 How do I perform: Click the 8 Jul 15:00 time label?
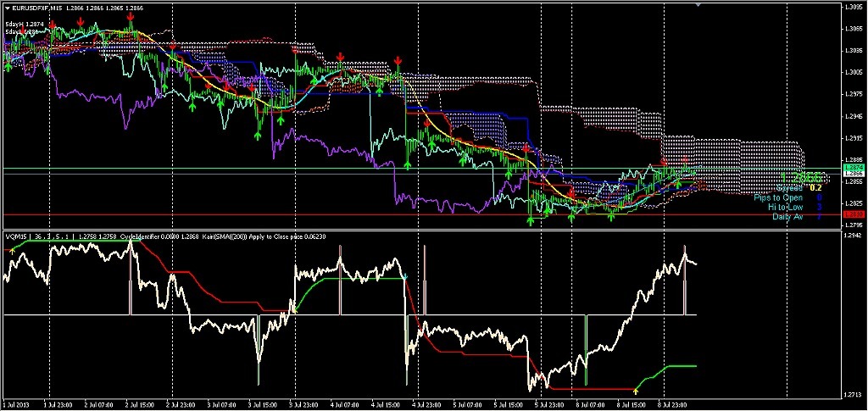point(631,405)
